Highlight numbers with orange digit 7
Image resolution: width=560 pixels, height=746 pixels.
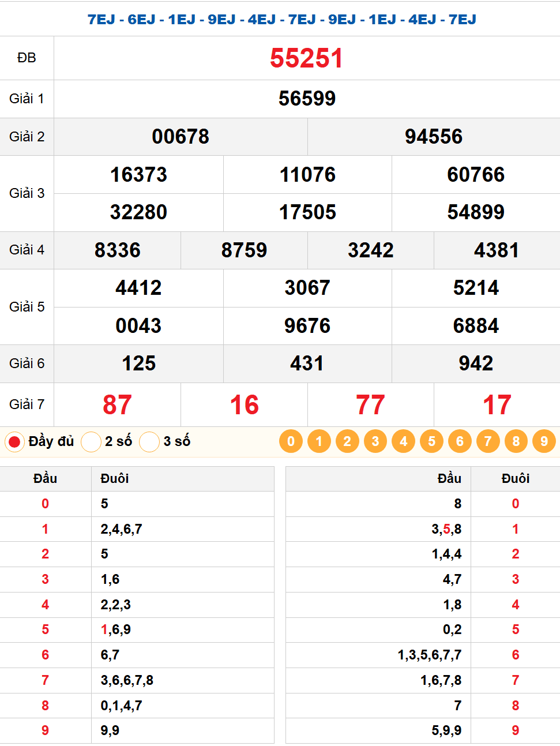click(x=488, y=441)
